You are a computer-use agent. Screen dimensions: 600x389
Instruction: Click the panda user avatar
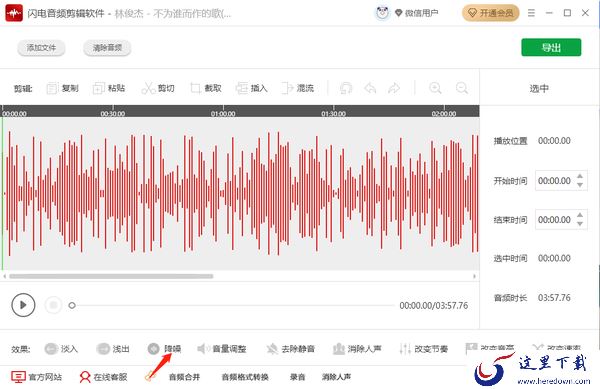pyautogui.click(x=382, y=13)
